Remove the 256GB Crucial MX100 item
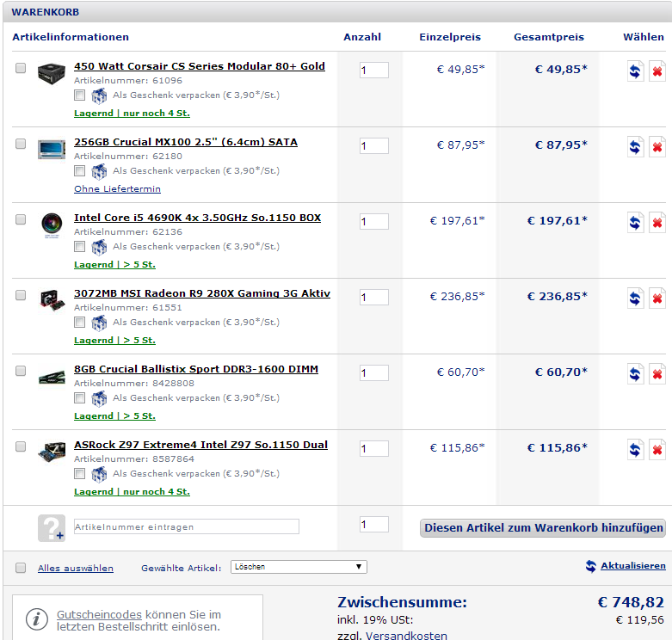 click(657, 146)
